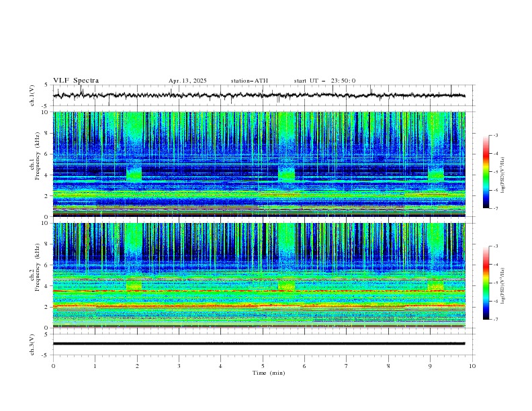Click the ch.3 flat voltage trace

[x=259, y=344]
